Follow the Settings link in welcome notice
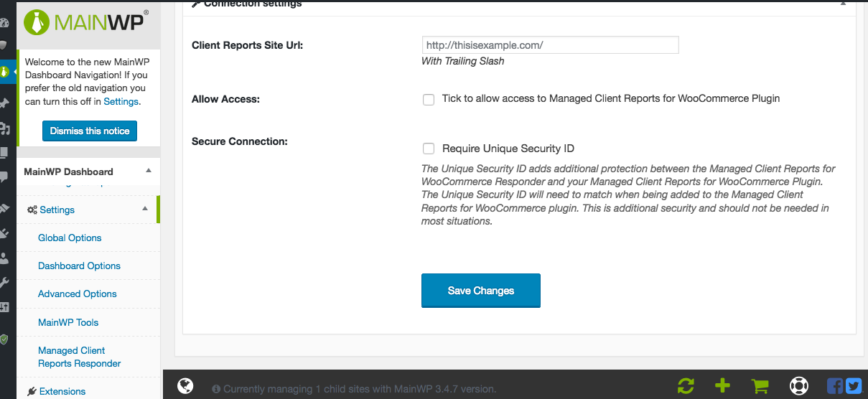868x399 pixels. point(121,101)
